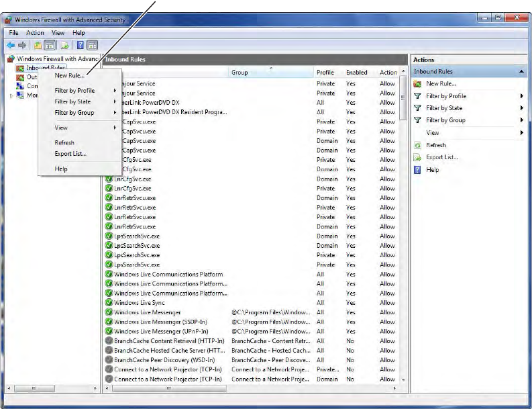Collapse the Inbound Rules section in Actions pane
The height and width of the screenshot is (409, 532).
[x=521, y=71]
